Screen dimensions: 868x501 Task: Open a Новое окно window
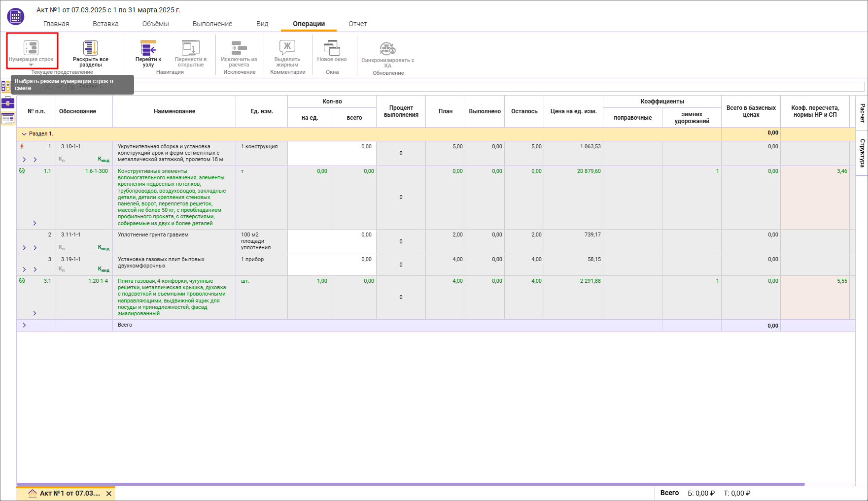(x=332, y=48)
